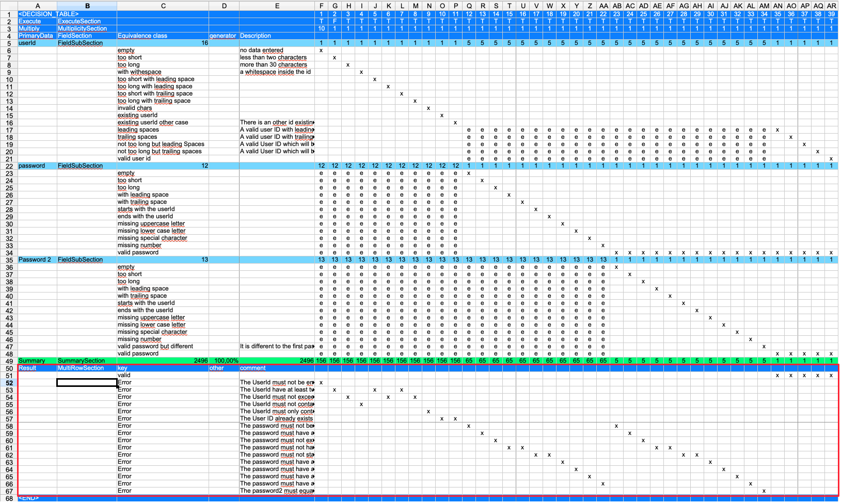Select row header 35
Viewport: 842px width, 504px height.
pos(9,259)
